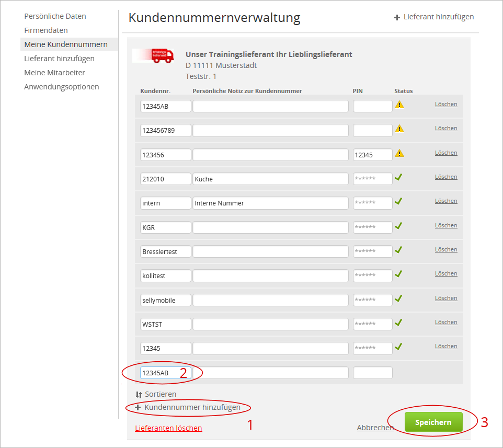
Task: Click the supplier name Unser Trainingslieferant heading
Action: pyautogui.click(x=269, y=54)
